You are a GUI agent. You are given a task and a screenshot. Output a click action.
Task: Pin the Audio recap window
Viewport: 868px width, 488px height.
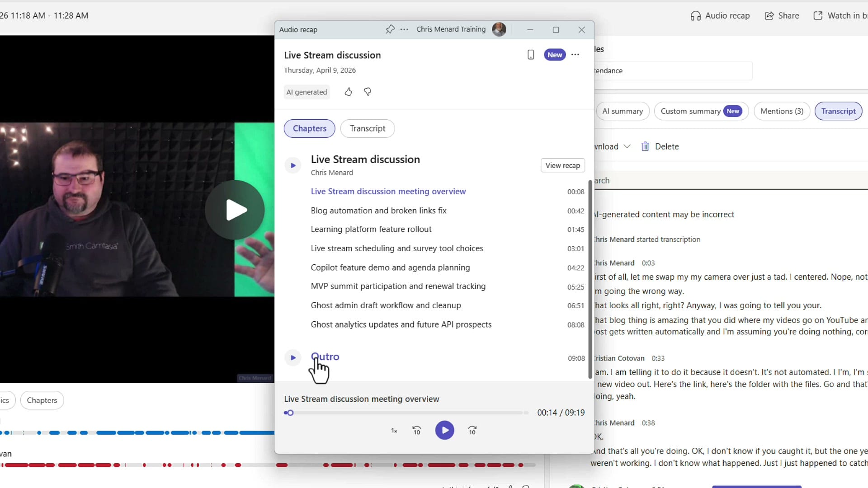point(389,29)
